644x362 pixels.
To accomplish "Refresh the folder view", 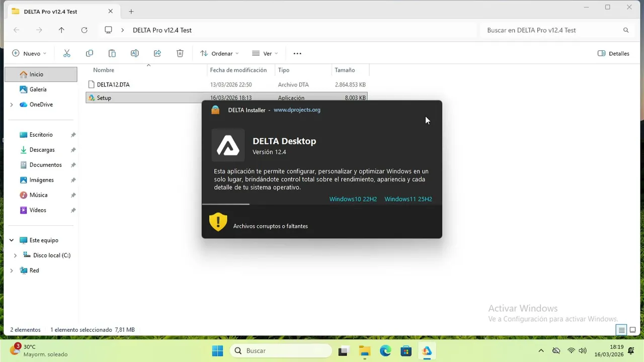I will tap(84, 30).
